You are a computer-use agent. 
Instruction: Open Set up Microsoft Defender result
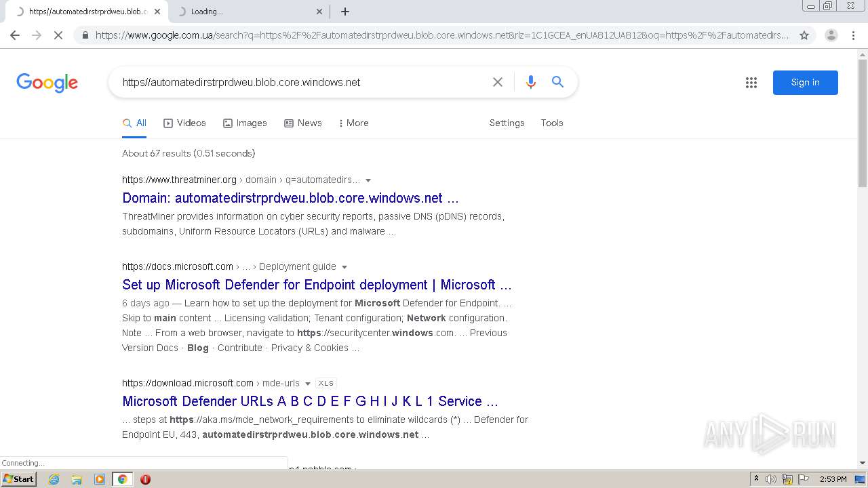tap(317, 285)
